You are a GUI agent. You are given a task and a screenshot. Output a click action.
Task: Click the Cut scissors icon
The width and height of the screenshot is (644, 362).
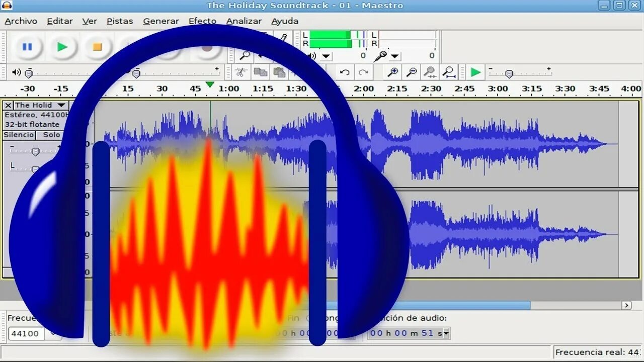pos(242,72)
